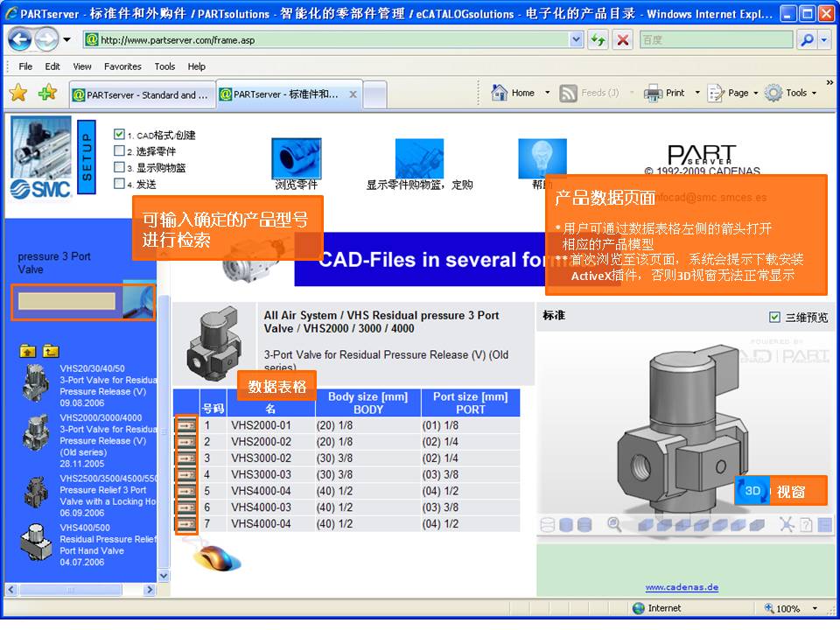Select the VHS2000/3000/4000 thumbnail in the left list
Viewport: 840px width, 630px height.
tap(37, 433)
